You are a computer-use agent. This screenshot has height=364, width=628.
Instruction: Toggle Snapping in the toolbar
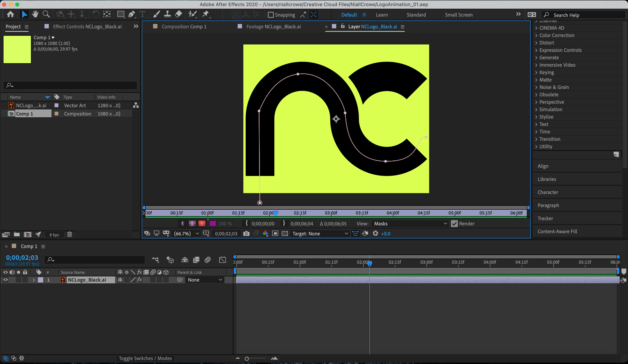(270, 15)
